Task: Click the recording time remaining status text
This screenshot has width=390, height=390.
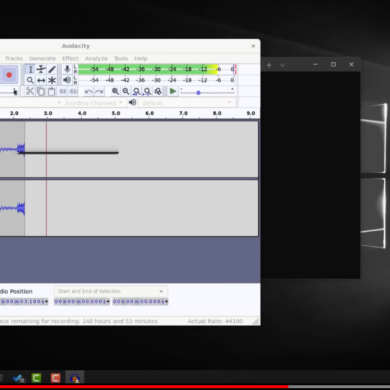Action: (79, 321)
